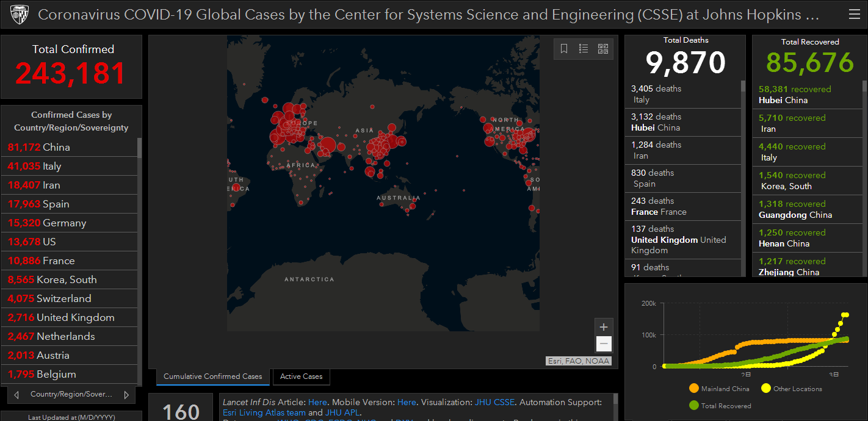Select China with 81,172 confirmed cases
This screenshot has height=421, width=868.
(70, 147)
